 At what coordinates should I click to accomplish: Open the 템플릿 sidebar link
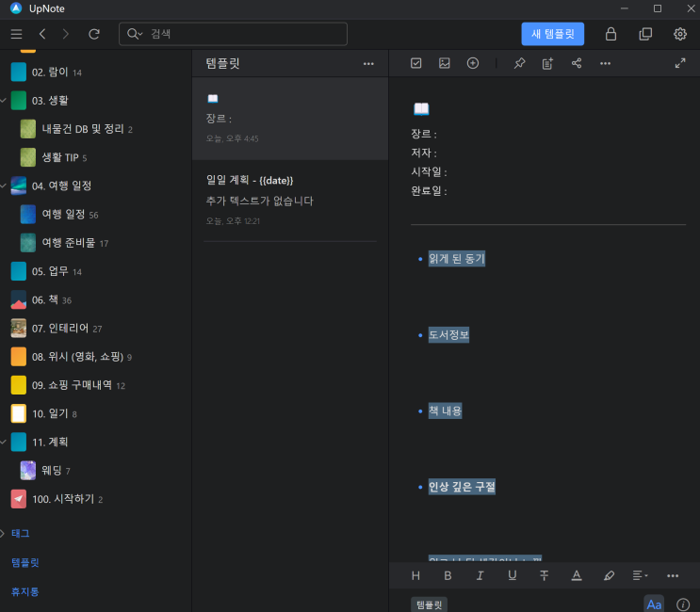point(25,562)
